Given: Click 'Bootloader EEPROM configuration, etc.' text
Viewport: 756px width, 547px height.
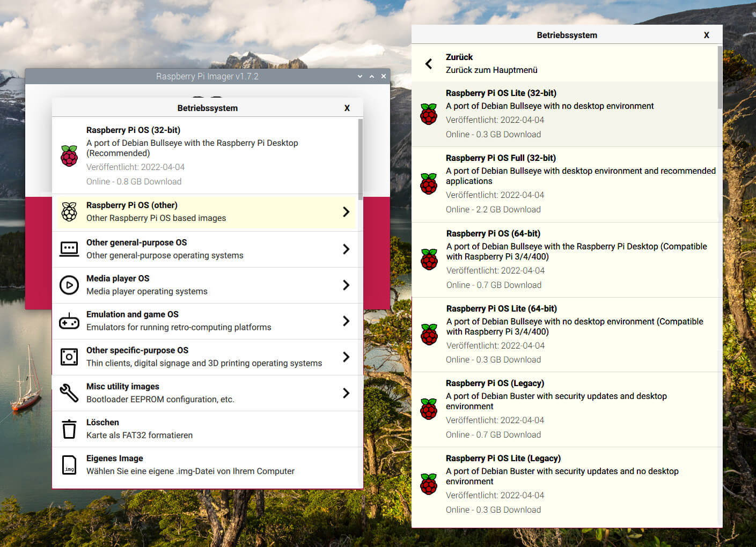Looking at the screenshot, I should pyautogui.click(x=160, y=399).
